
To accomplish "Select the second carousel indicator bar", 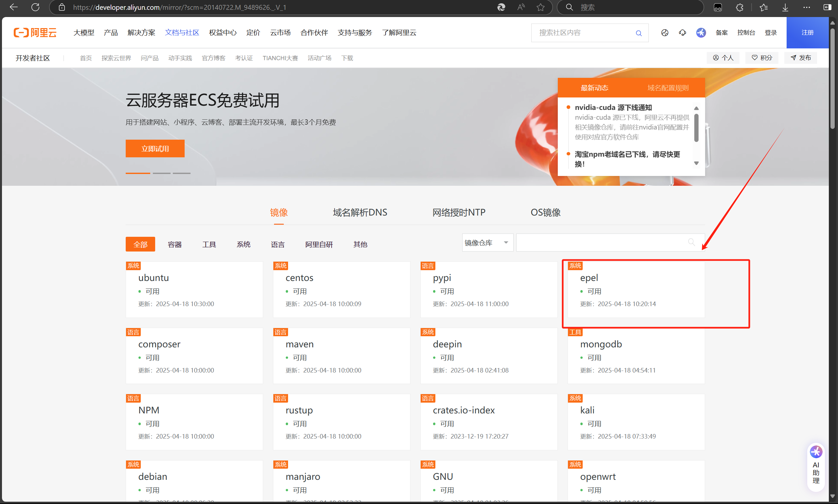I will pyautogui.click(x=161, y=173).
